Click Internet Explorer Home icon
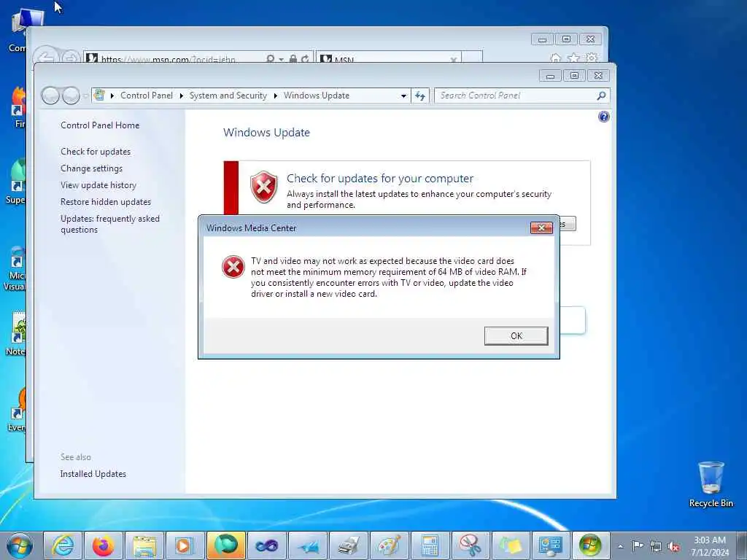 [x=555, y=58]
